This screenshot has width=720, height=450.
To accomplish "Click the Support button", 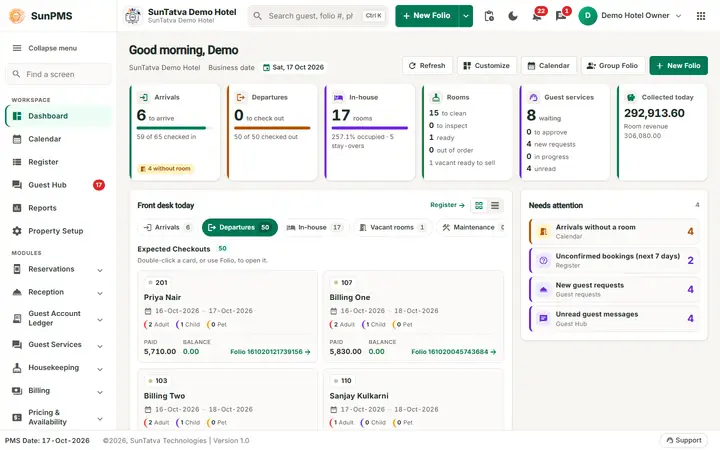I will 684,440.
